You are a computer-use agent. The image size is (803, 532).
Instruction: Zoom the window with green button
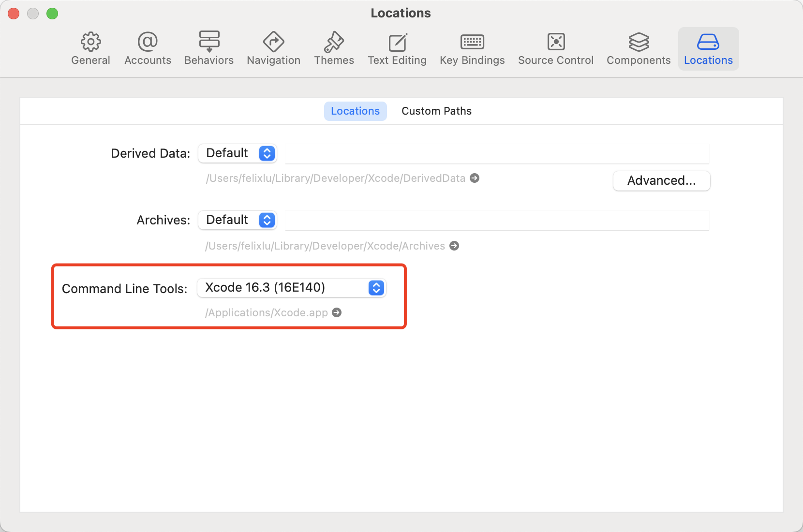click(x=52, y=14)
